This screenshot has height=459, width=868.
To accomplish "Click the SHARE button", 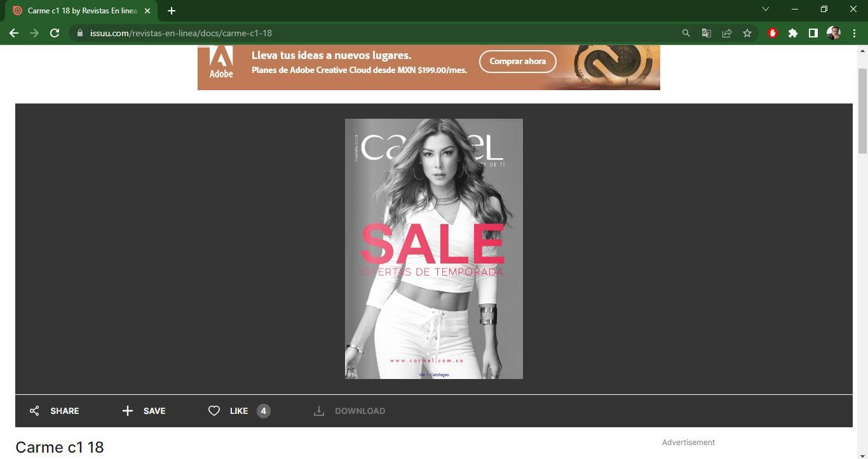I will (55, 411).
